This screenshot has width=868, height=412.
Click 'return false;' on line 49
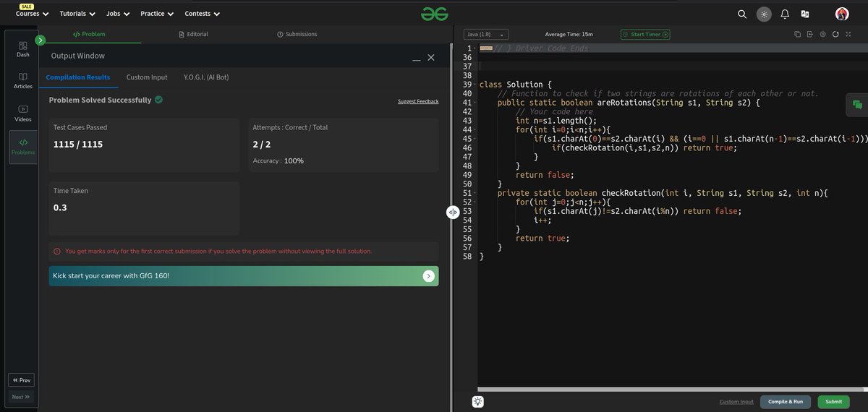[545, 175]
